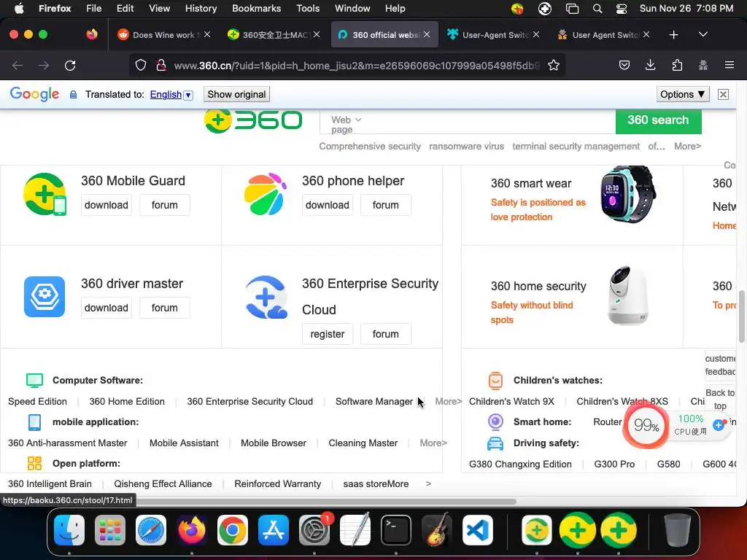Image resolution: width=747 pixels, height=560 pixels.
Task: Click Show original in translate bar
Action: 236,94
